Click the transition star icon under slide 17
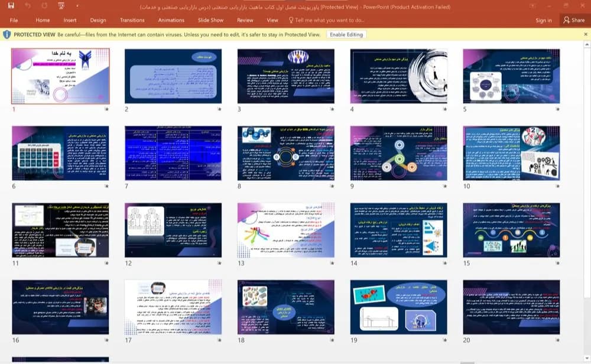The height and width of the screenshot is (364, 591). (219, 340)
